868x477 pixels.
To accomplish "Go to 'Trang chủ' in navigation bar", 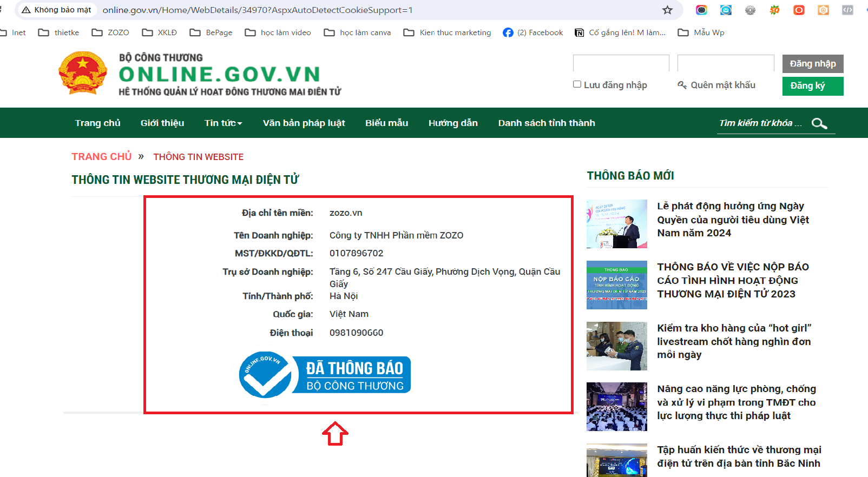I will 98,123.
